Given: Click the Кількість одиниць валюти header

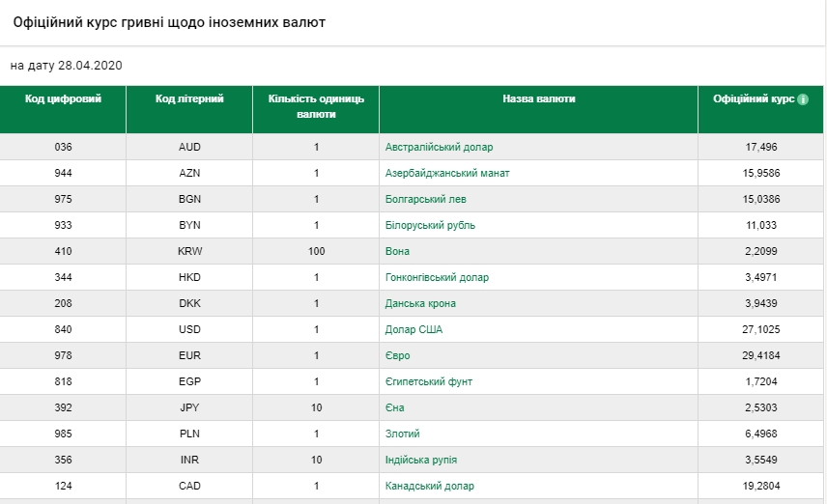Looking at the screenshot, I should click(316, 106).
